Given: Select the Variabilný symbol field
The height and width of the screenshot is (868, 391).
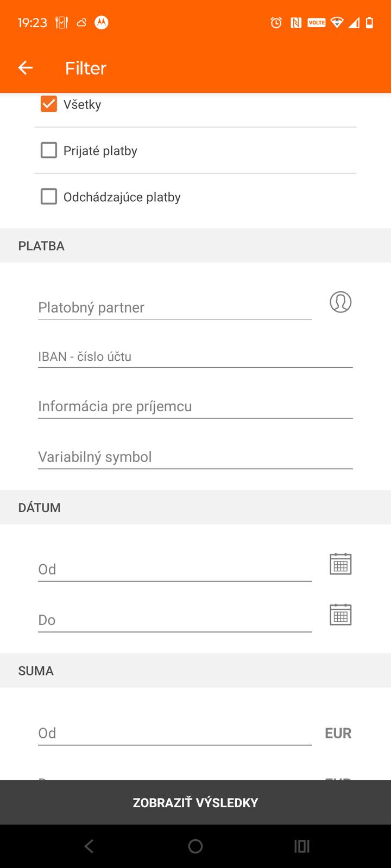Looking at the screenshot, I should click(x=195, y=457).
